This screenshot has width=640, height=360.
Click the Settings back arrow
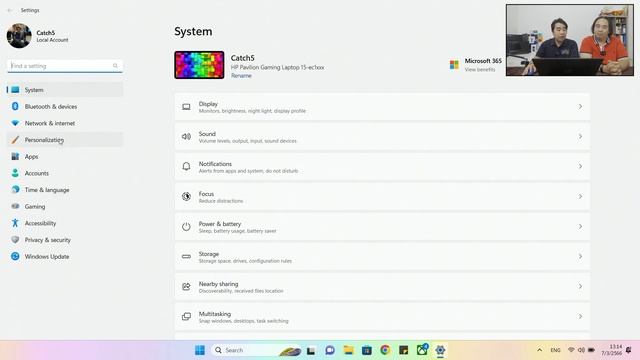click(9, 10)
